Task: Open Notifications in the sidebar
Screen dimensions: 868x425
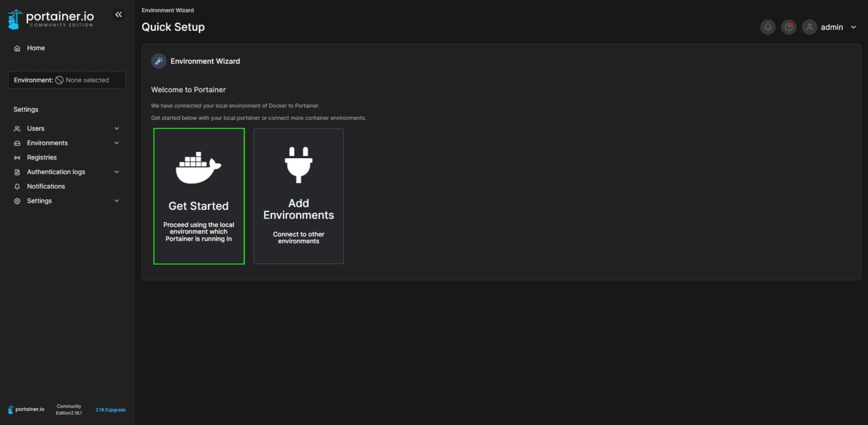Action: (x=46, y=186)
